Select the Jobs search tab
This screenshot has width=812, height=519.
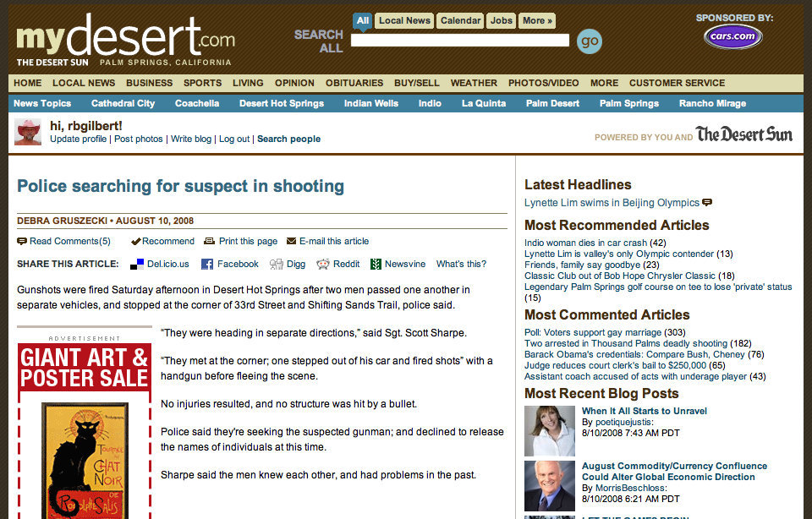click(x=502, y=20)
